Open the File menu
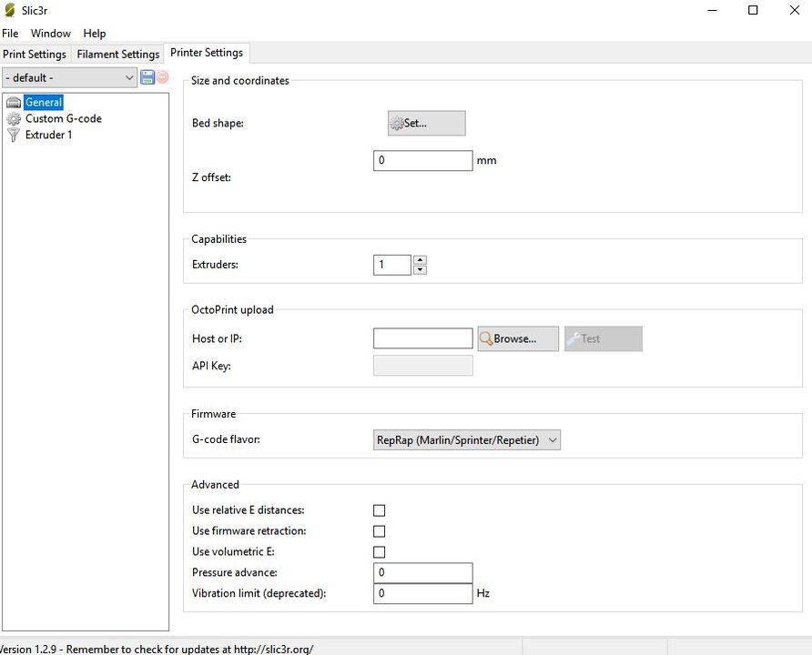Viewport: 812px width, 655px height. [x=10, y=33]
